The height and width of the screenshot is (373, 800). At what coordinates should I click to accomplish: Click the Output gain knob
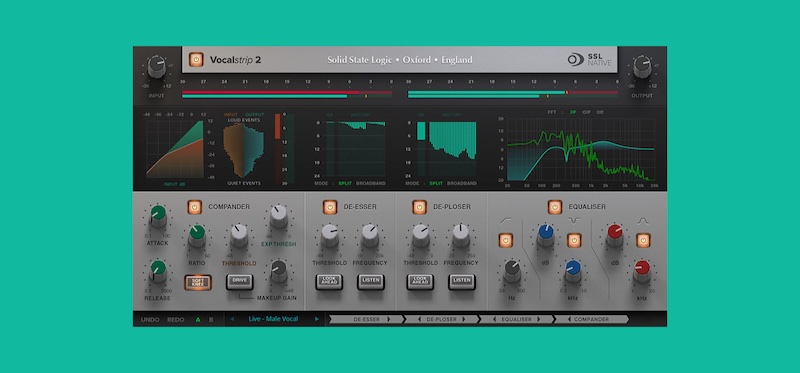642,67
